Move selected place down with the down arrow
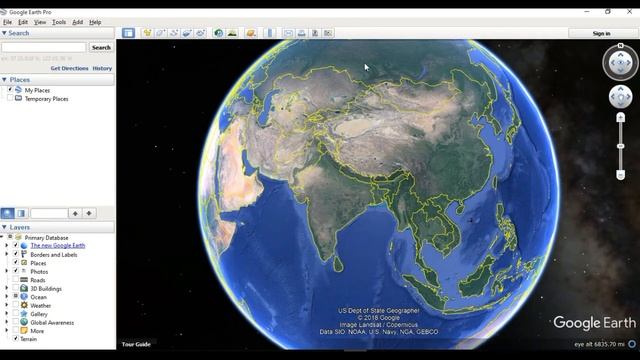The width and height of the screenshot is (640, 360). (x=89, y=213)
